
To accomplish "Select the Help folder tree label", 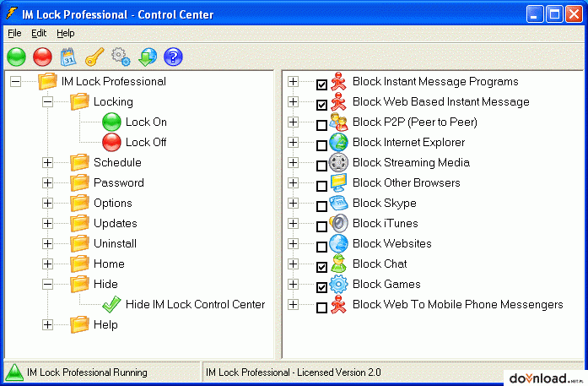I will point(105,325).
